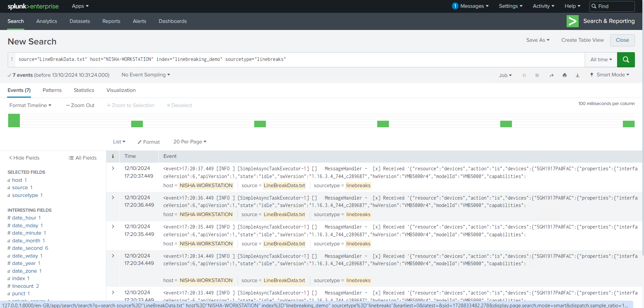Open the 20 Per Page dropdown
The image size is (644, 308).
[x=190, y=142]
